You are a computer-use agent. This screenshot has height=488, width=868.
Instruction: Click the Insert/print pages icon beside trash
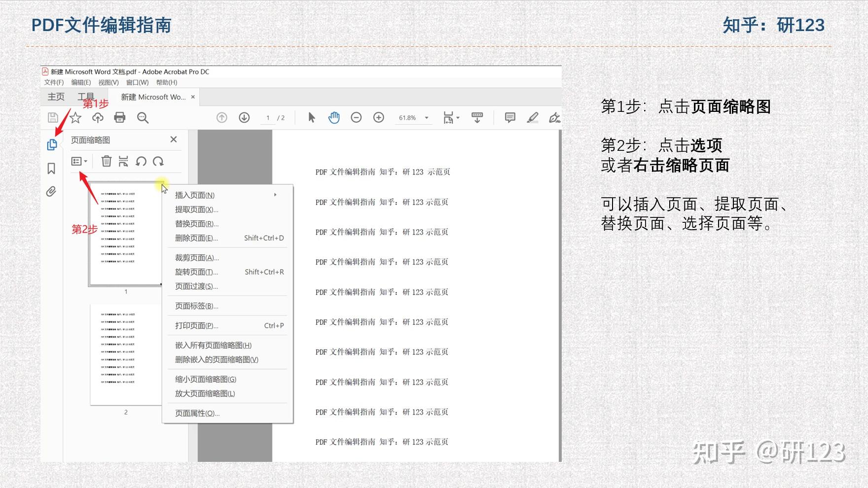click(123, 161)
